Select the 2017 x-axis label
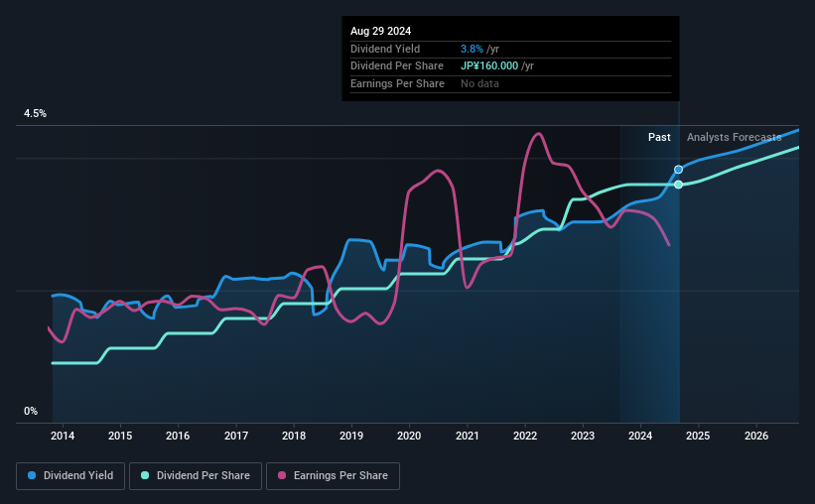Viewport: 815px width, 504px height. point(236,436)
